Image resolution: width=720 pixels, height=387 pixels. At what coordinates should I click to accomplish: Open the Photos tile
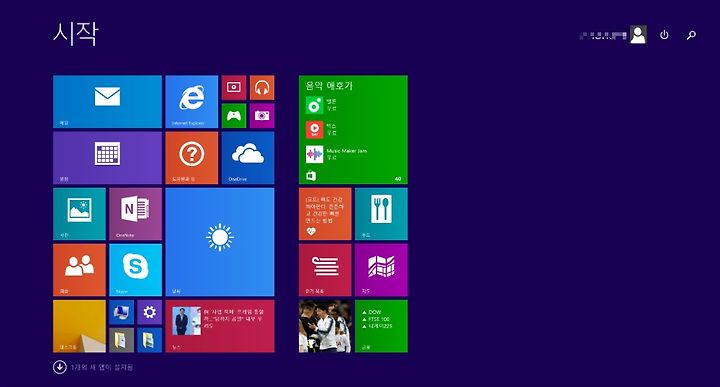tap(79, 214)
